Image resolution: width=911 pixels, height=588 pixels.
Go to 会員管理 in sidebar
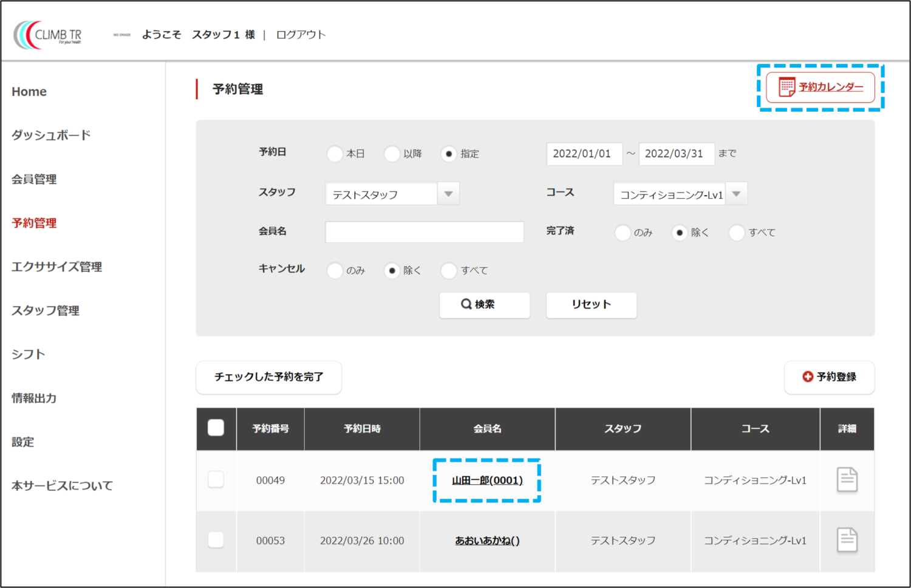point(34,179)
